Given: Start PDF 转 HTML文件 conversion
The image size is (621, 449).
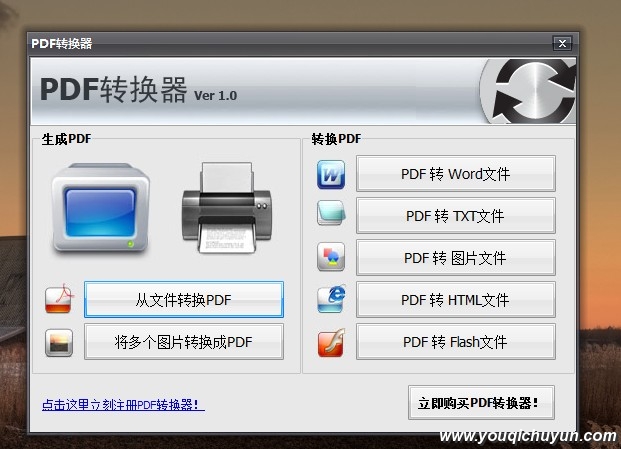Looking at the screenshot, I should [x=456, y=300].
